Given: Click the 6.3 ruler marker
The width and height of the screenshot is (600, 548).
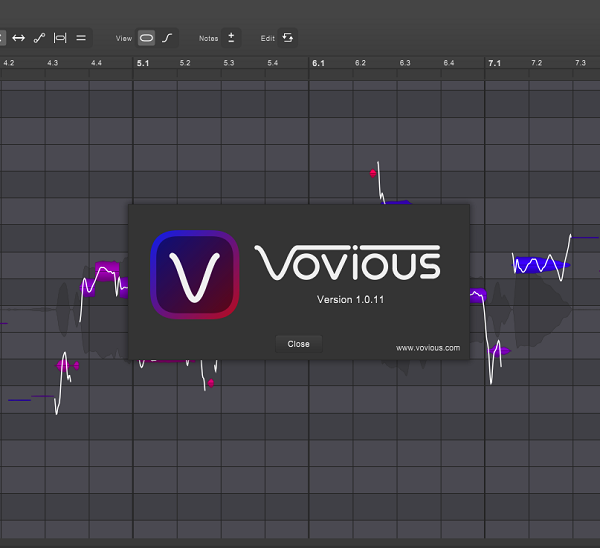Looking at the screenshot, I should point(405,63).
